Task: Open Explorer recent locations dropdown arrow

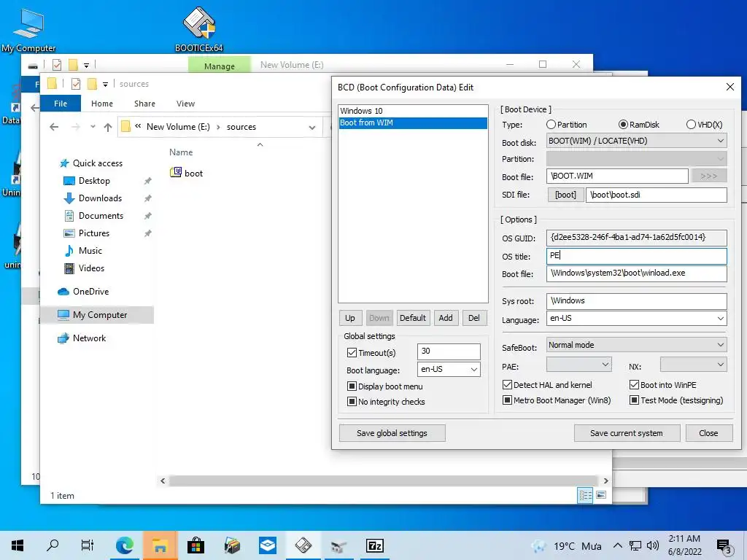Action: (x=93, y=127)
